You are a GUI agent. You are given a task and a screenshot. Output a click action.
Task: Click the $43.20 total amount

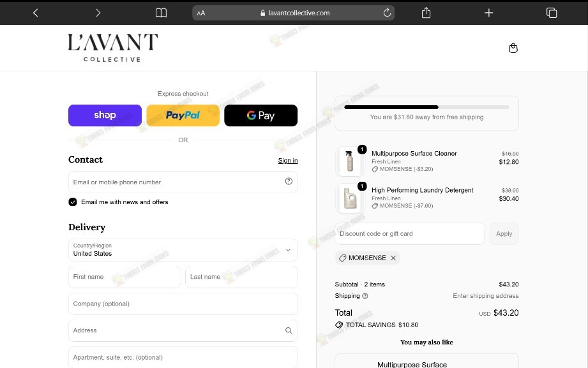pos(506,313)
